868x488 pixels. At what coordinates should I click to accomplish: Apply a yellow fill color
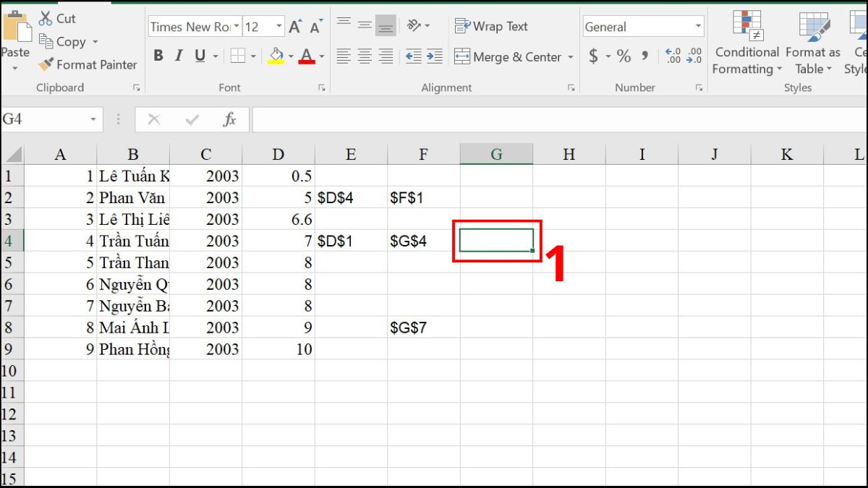[x=276, y=55]
